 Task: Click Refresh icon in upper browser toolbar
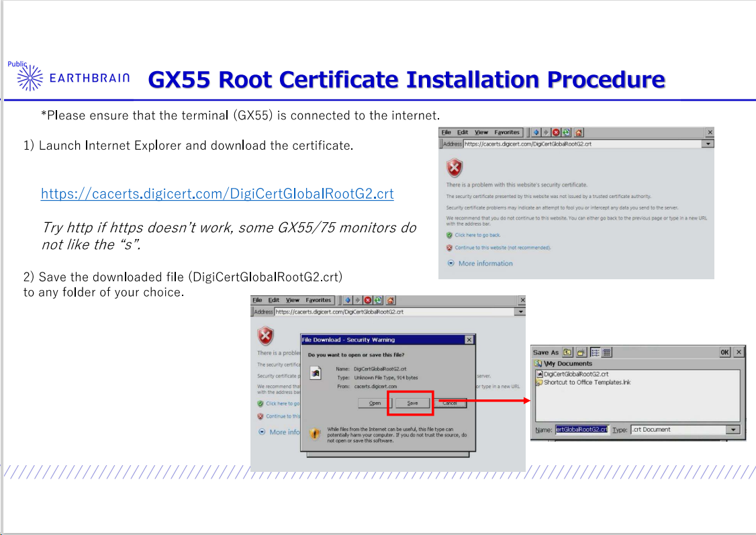(566, 132)
